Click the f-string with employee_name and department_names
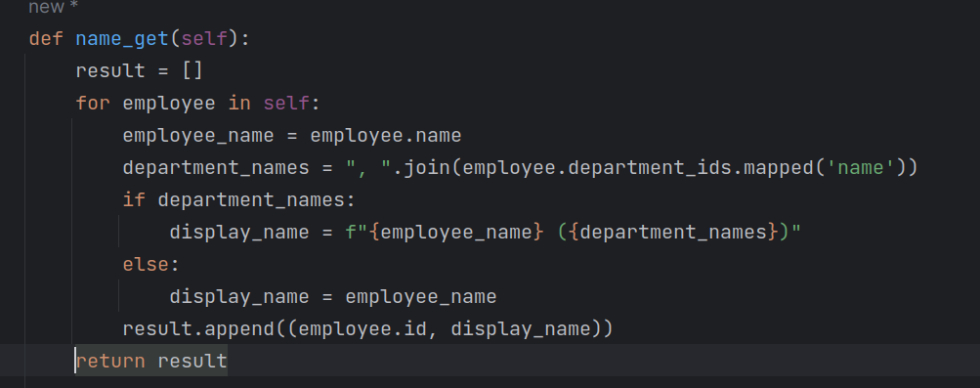The image size is (980, 388). pos(574,233)
